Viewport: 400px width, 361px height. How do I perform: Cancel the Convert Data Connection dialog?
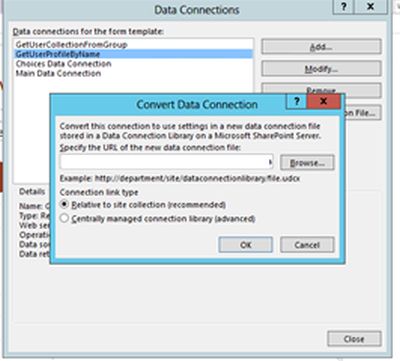coord(307,245)
